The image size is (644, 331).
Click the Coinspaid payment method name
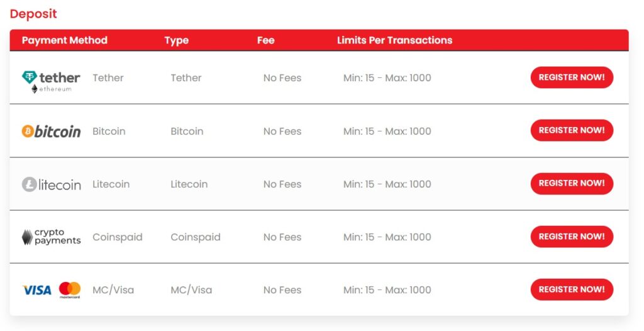(118, 237)
